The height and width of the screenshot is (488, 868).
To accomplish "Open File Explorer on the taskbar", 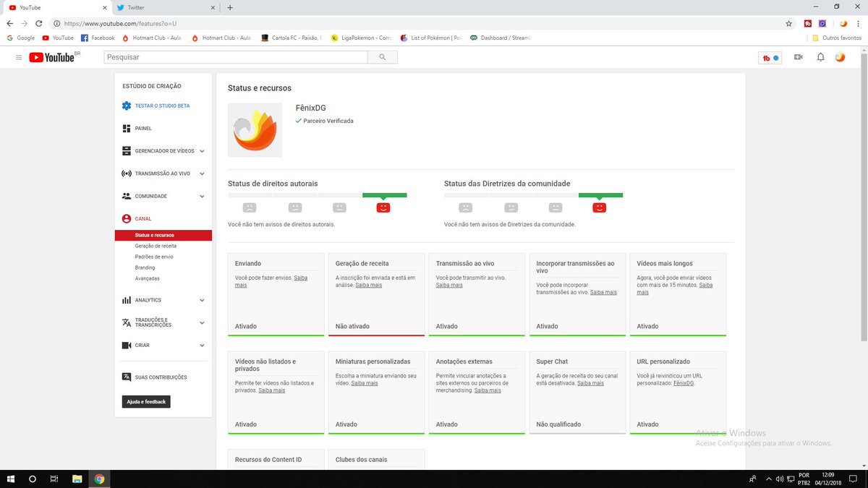I will pos(77,479).
